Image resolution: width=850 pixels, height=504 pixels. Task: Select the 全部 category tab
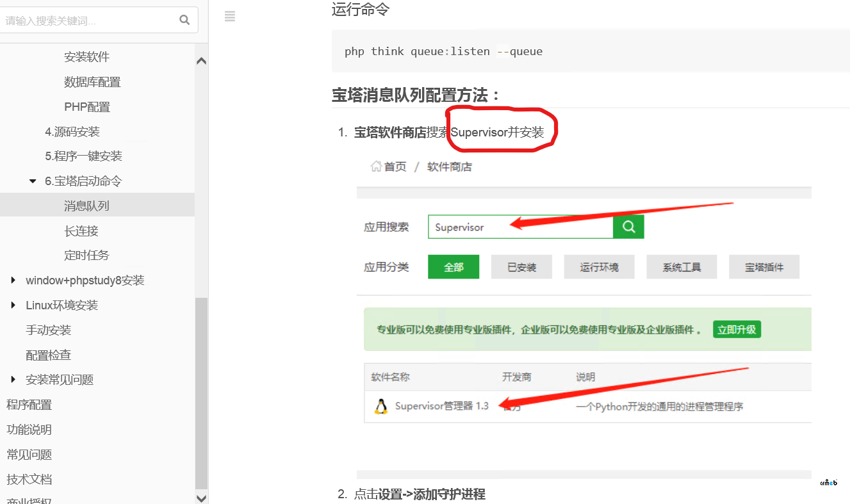click(454, 267)
